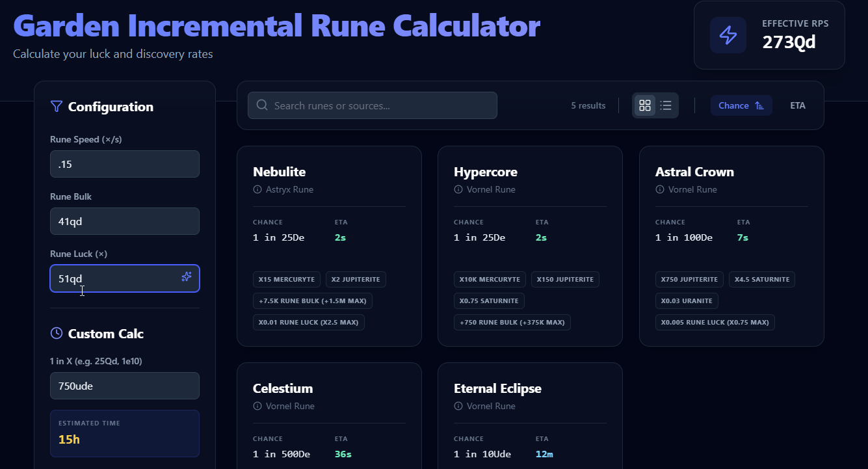Click the magnifier icon in the search bar
Viewport: 868px width, 469px height.
261,105
